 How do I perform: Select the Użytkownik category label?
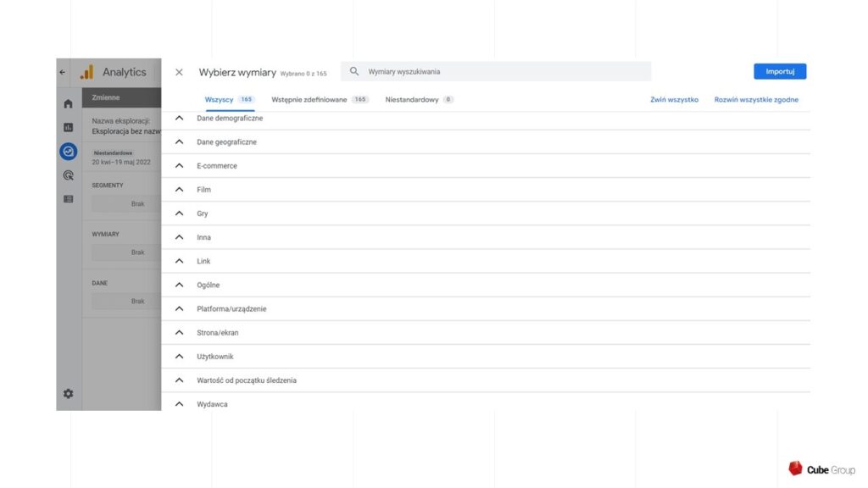tap(214, 357)
